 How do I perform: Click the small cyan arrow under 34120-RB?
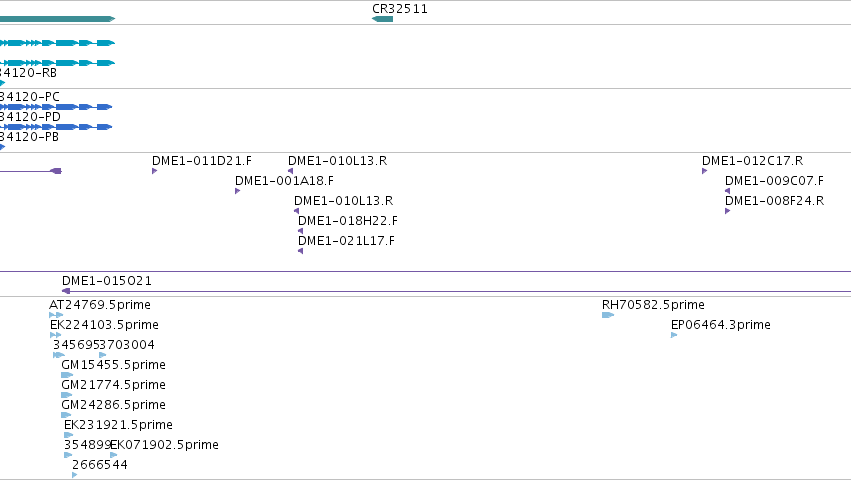[2, 83]
